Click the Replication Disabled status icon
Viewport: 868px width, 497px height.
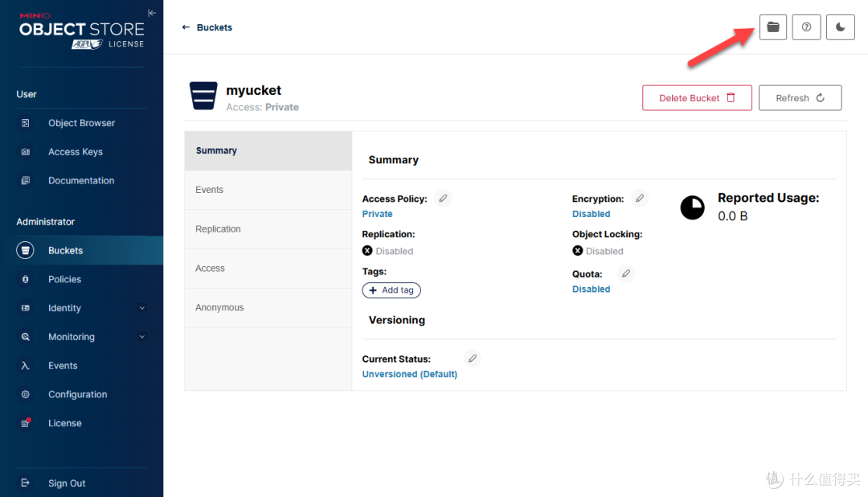367,251
